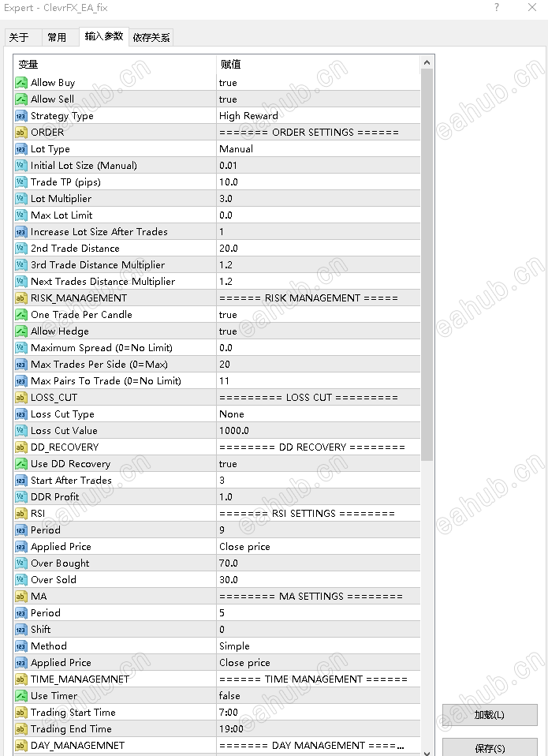This screenshot has width=548, height=756.
Task: Click the help question mark button
Action: click(x=497, y=7)
